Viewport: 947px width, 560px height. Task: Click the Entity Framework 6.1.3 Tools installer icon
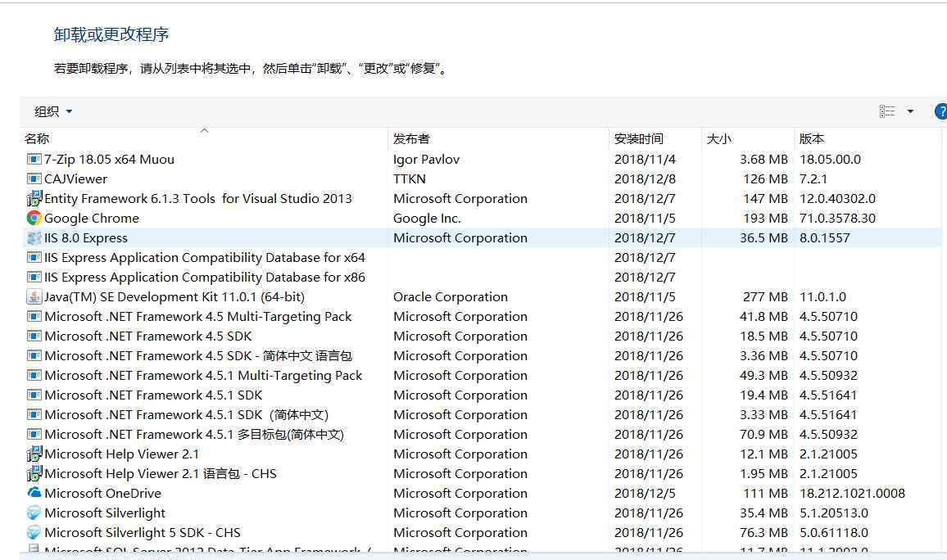[x=34, y=198]
